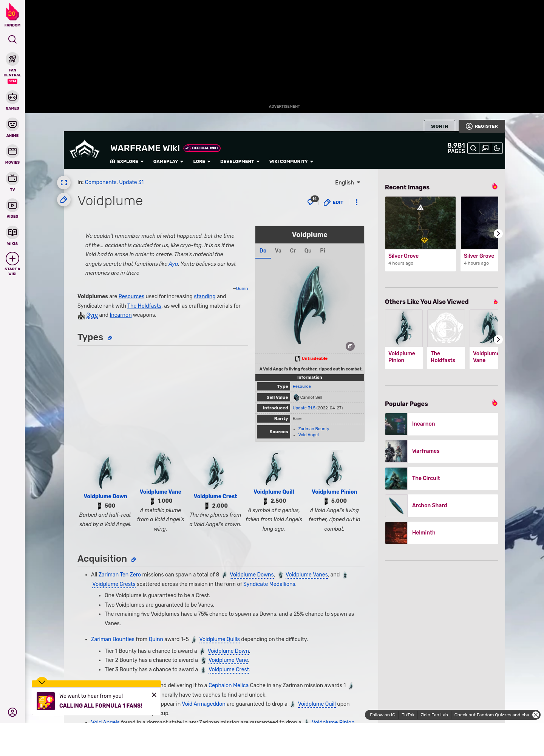
Task: Open the Zariman Bounty source link
Action: click(314, 429)
